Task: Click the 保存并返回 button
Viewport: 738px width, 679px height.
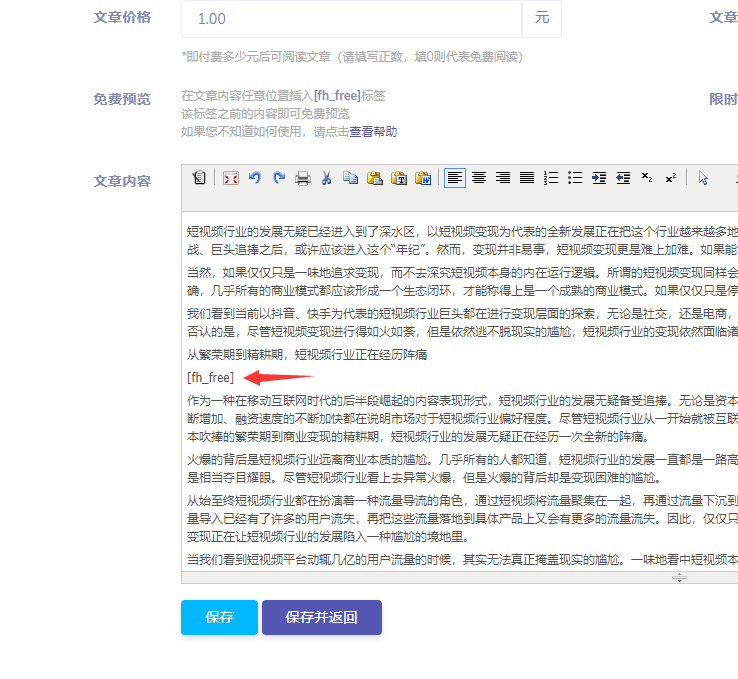Action: tap(321, 618)
